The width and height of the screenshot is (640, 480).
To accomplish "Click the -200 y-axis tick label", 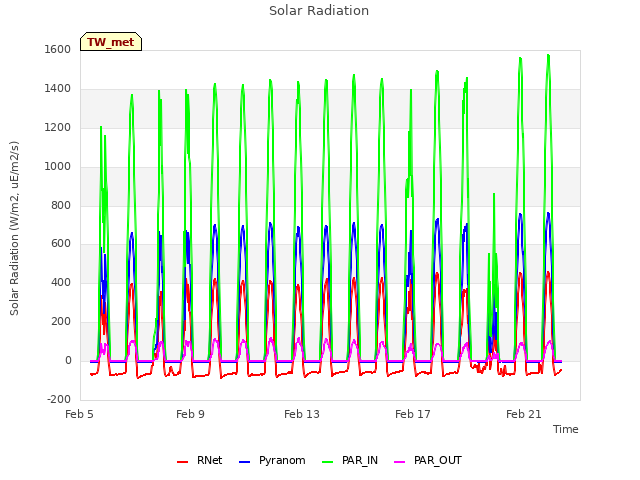I will (59, 400).
